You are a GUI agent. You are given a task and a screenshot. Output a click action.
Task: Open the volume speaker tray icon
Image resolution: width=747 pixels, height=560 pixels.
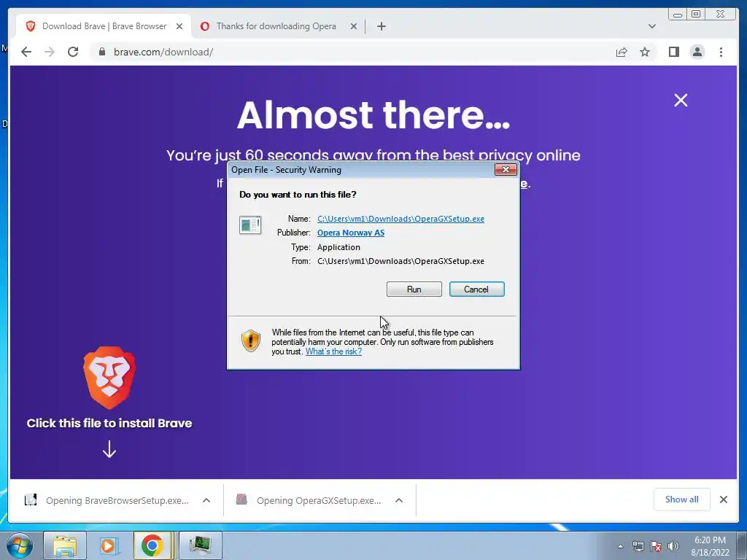point(673,546)
